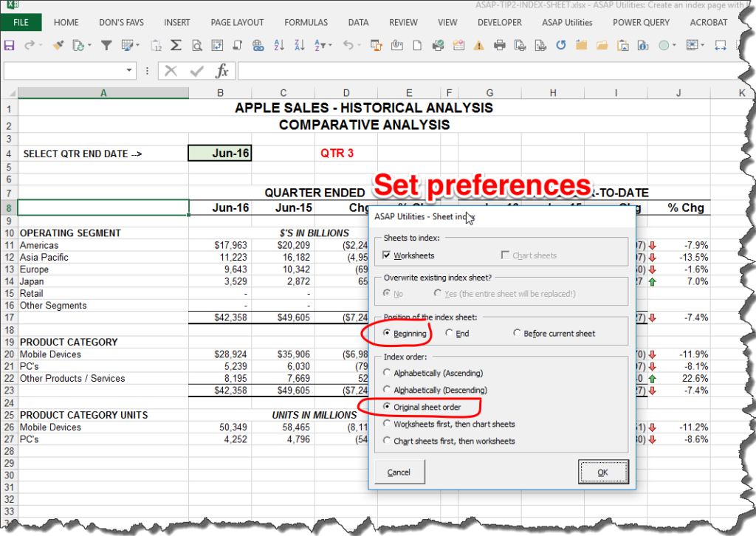The image size is (756, 536).
Task: Select the End position radio button
Action: click(450, 333)
